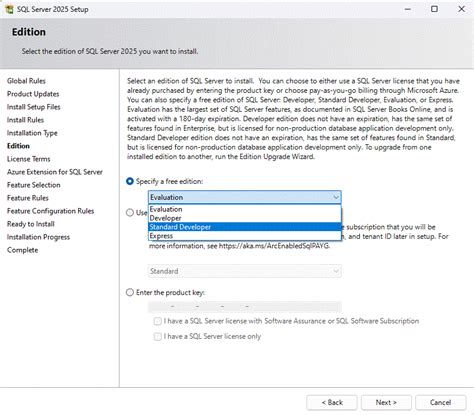
Task: Select the Edition step in the sidebar
Action: click(x=18, y=146)
